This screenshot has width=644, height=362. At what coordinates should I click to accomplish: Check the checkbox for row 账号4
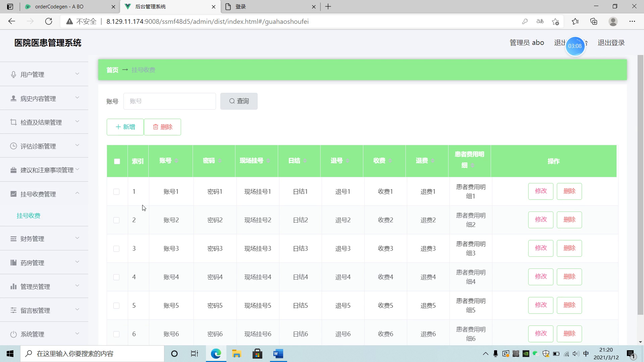pos(116,277)
